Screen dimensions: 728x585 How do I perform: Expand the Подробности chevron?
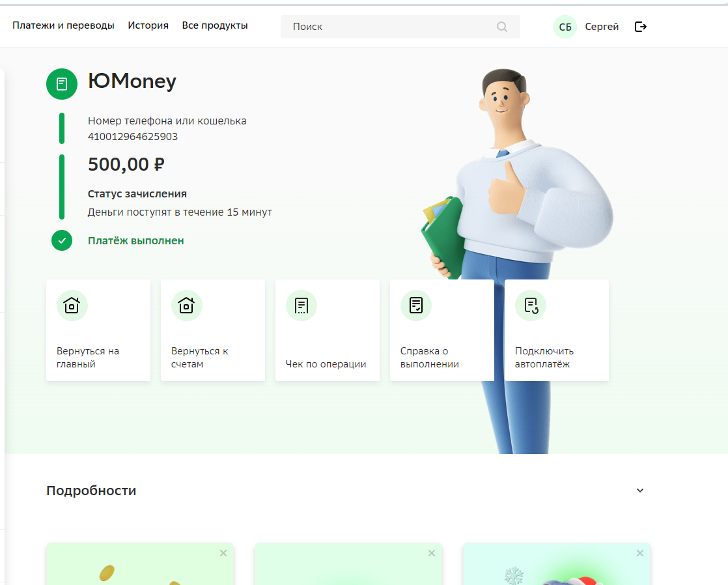pyautogui.click(x=640, y=490)
